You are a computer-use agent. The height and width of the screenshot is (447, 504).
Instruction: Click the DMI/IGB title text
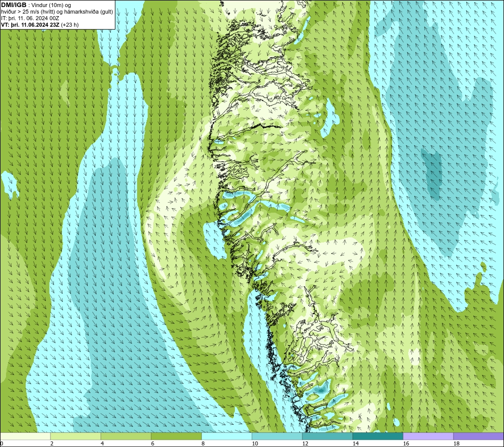[14, 5]
